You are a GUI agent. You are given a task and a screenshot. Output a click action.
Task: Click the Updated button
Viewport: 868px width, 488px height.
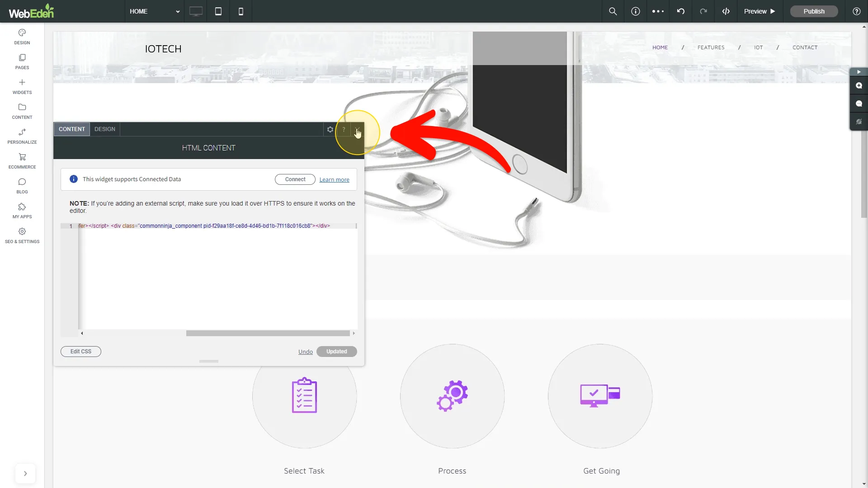point(337,352)
